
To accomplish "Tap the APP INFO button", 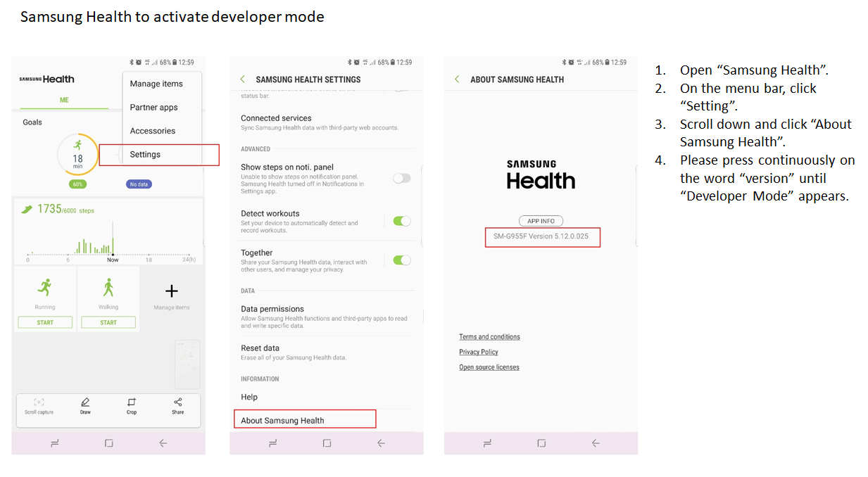I will point(541,221).
